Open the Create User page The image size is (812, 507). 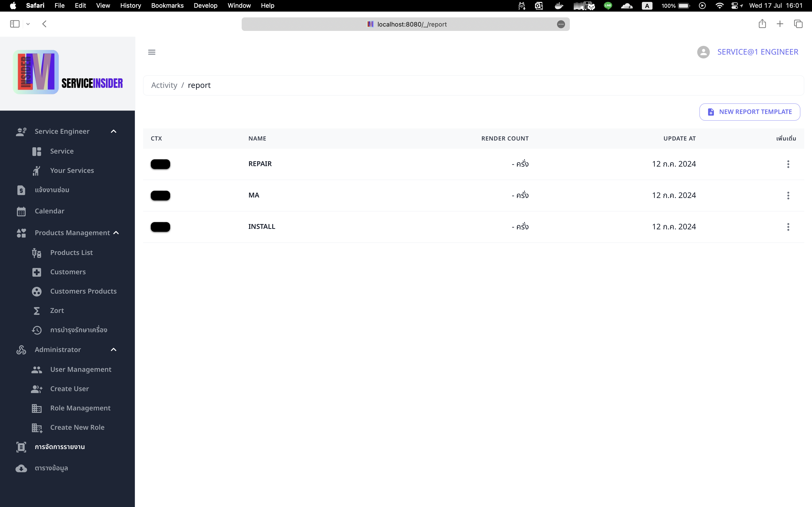point(69,389)
